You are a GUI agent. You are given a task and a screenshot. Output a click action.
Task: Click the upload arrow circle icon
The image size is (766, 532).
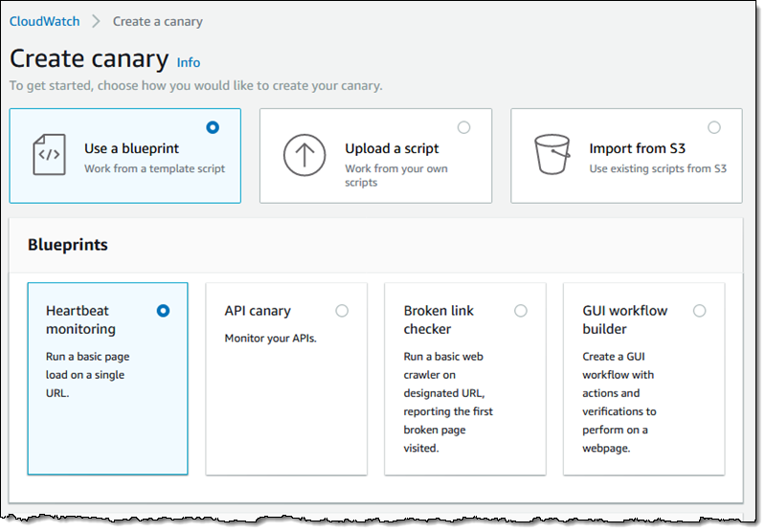point(304,155)
